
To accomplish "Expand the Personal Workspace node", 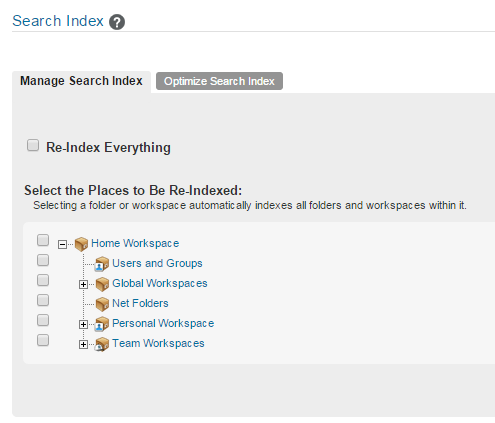I will (x=83, y=324).
